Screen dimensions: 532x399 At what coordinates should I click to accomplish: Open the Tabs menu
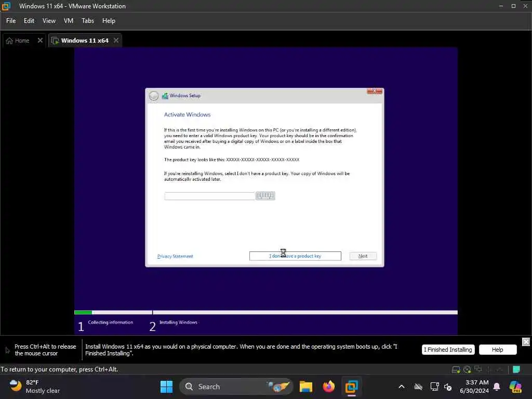[x=87, y=21]
